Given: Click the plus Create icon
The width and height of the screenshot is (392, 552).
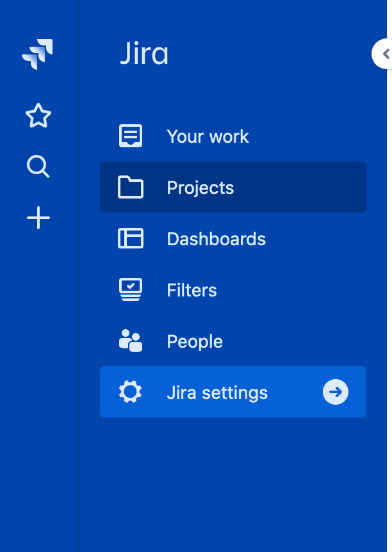Looking at the screenshot, I should pos(38,218).
